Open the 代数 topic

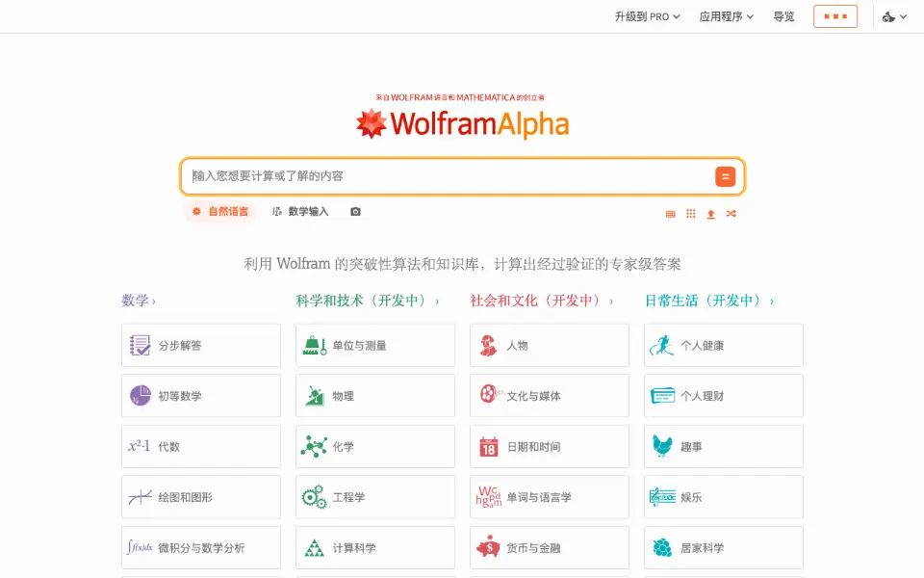(x=201, y=446)
